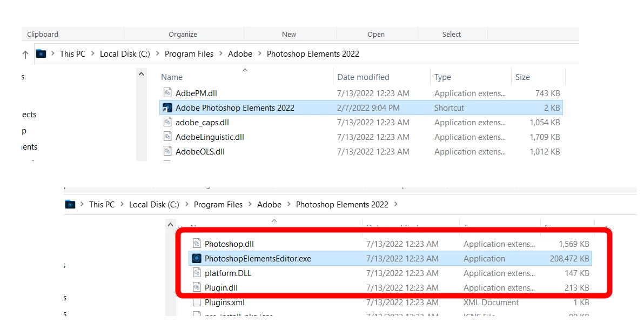Click the 208,472 KB size value
Viewport: 644px width, 336px height.
coord(569,259)
